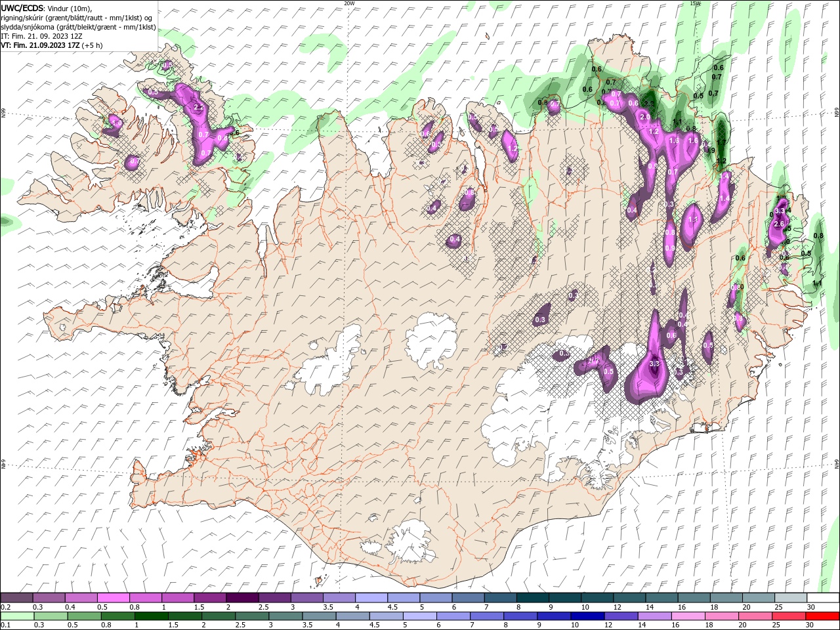840x630 pixels.
Task: Click the 0.5–0.8 bright pink swatch in the upper legend
Action: tap(113, 598)
